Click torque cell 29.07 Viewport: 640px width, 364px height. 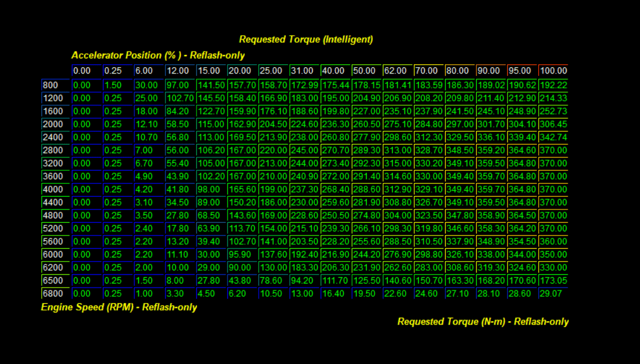[553, 293]
